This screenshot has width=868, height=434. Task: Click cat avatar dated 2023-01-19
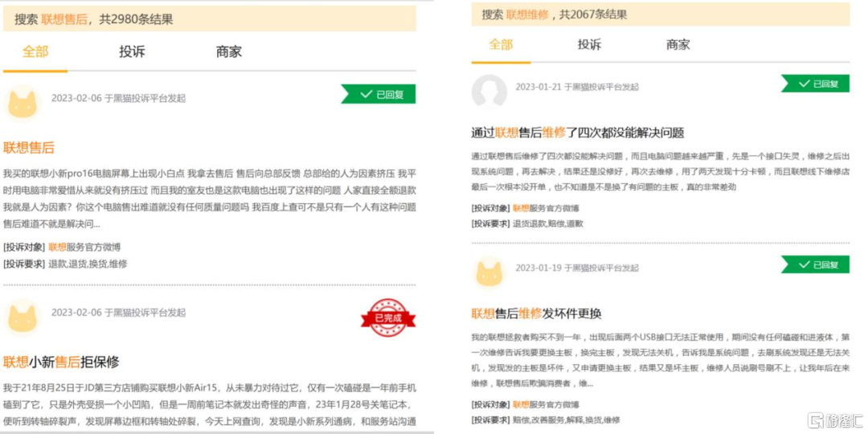click(489, 272)
